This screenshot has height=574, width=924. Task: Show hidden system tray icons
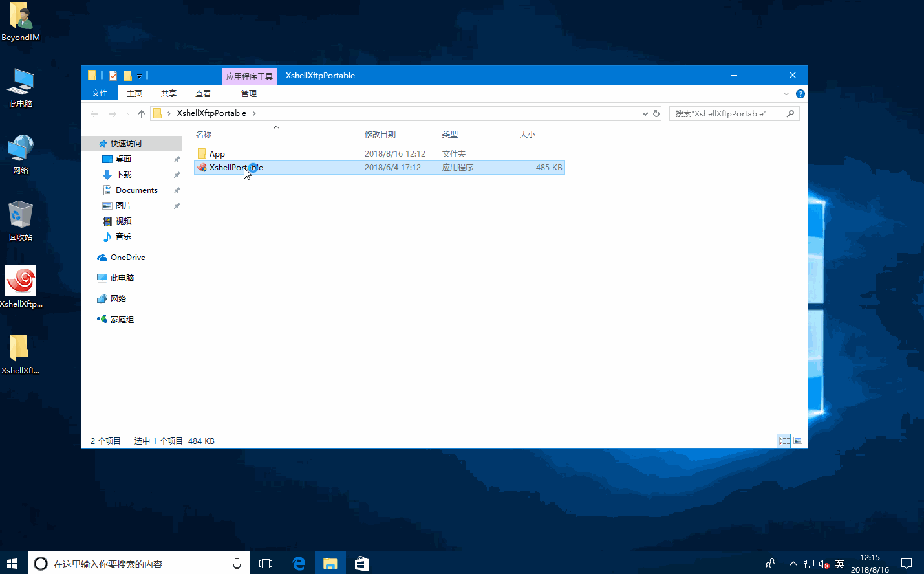tap(793, 563)
